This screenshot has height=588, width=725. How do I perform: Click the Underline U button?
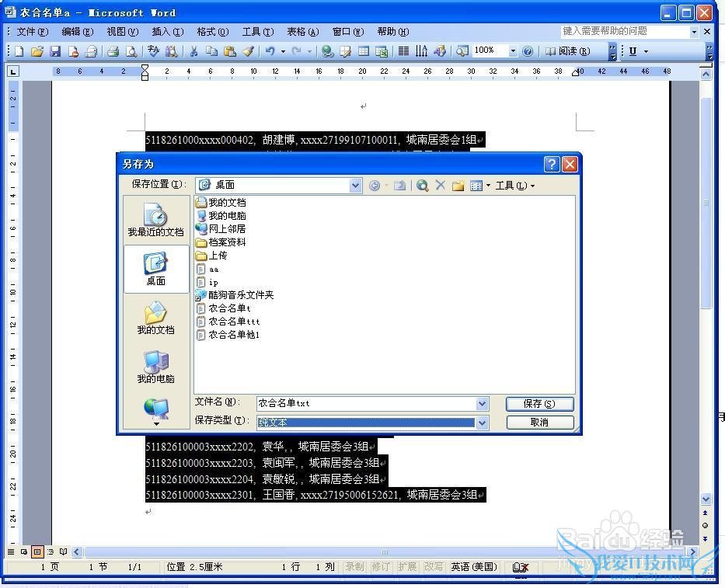(x=633, y=50)
